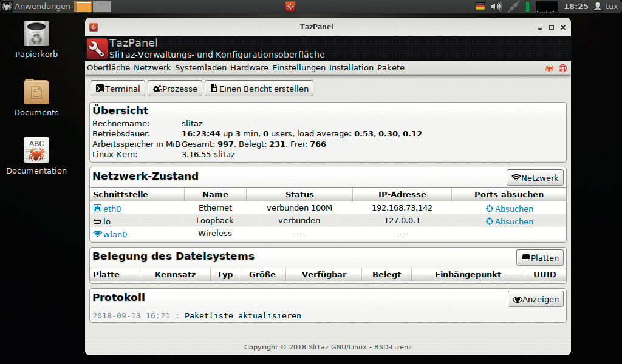Click the orange spider icon in menu bar
Screen dimensions: 622x364
(x=549, y=68)
